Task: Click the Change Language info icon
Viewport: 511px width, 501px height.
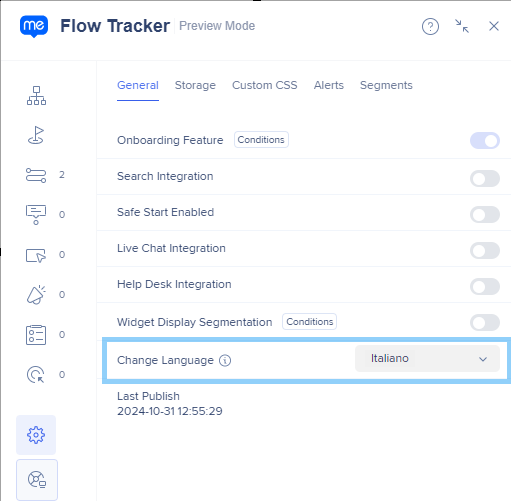Action: [x=225, y=360]
